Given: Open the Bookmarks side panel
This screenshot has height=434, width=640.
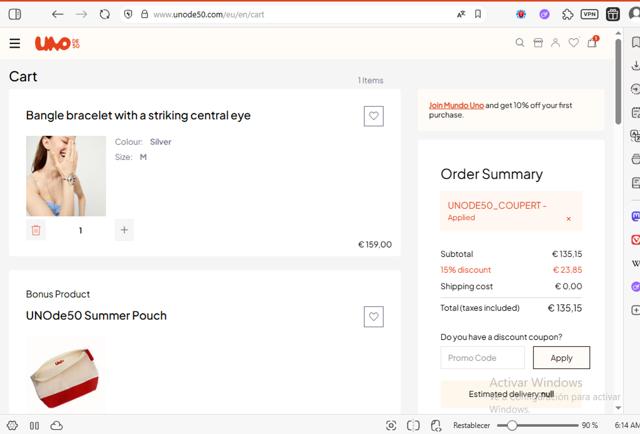Looking at the screenshot, I should pos(636,42).
